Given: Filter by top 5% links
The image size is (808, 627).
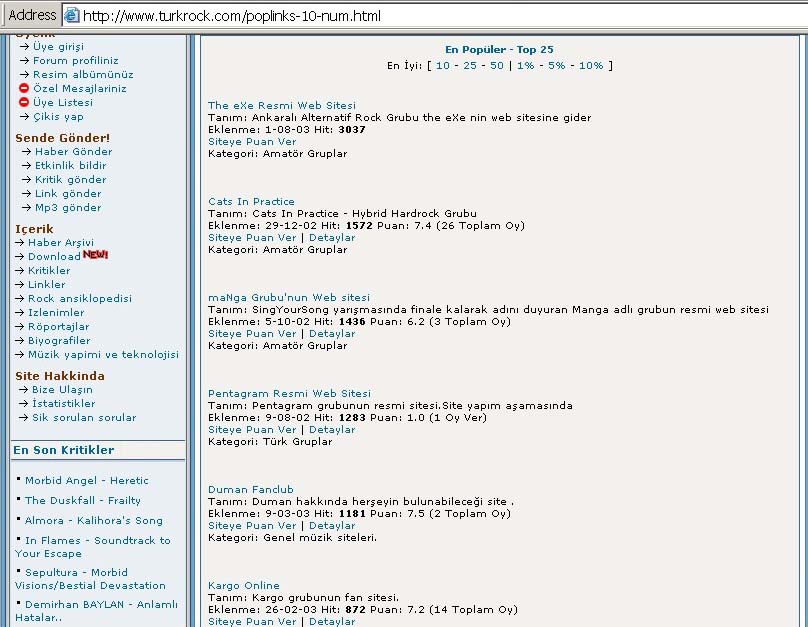Looking at the screenshot, I should click(x=557, y=65).
